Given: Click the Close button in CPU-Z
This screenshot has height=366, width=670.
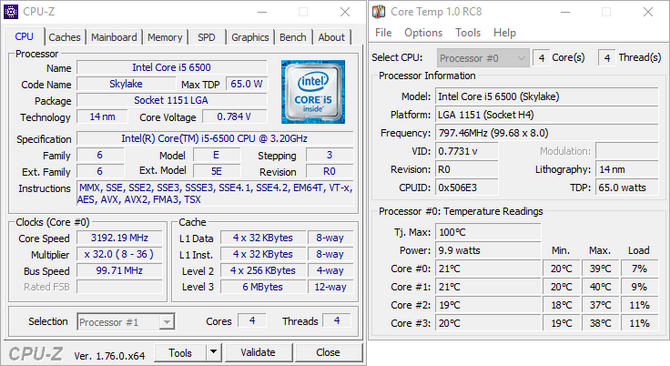Looking at the screenshot, I should click(328, 352).
